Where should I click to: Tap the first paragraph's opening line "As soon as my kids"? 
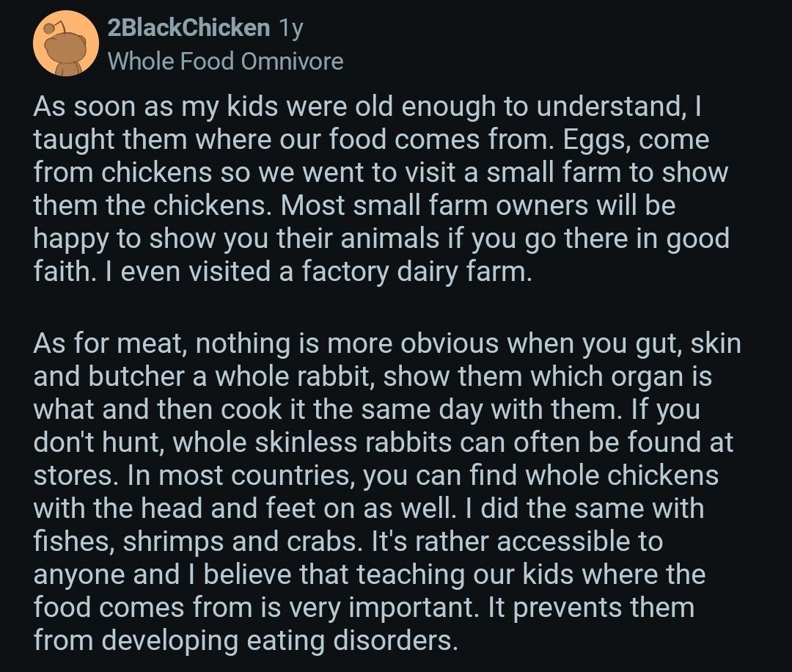click(x=367, y=107)
